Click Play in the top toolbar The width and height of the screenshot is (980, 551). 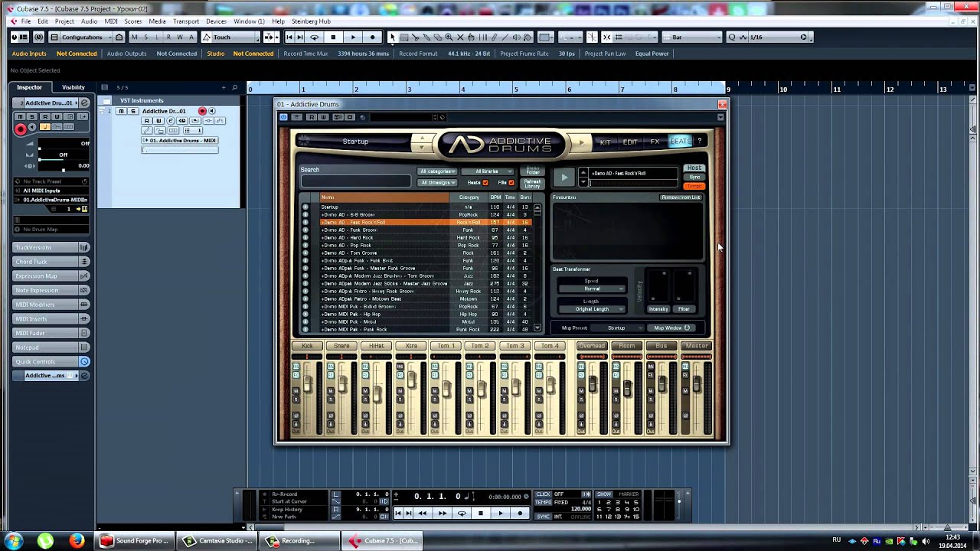tap(353, 37)
